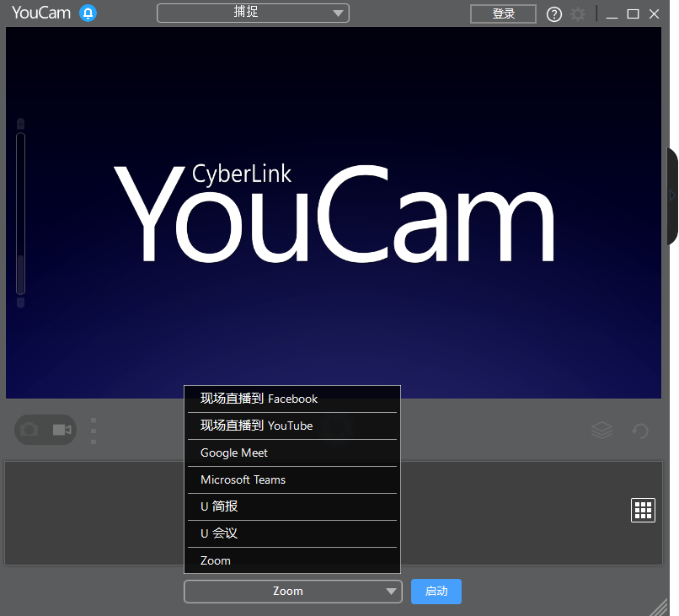
Task: Open YouCam help via question mark icon
Action: tap(553, 13)
